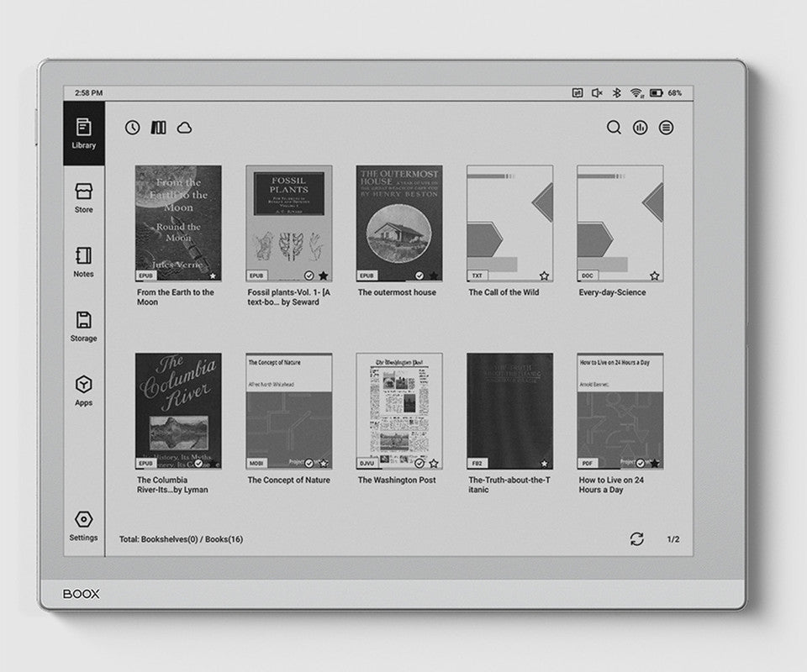Screen dimensions: 807x672
Task: Search the library with the magnifier icon
Action: pyautogui.click(x=614, y=128)
